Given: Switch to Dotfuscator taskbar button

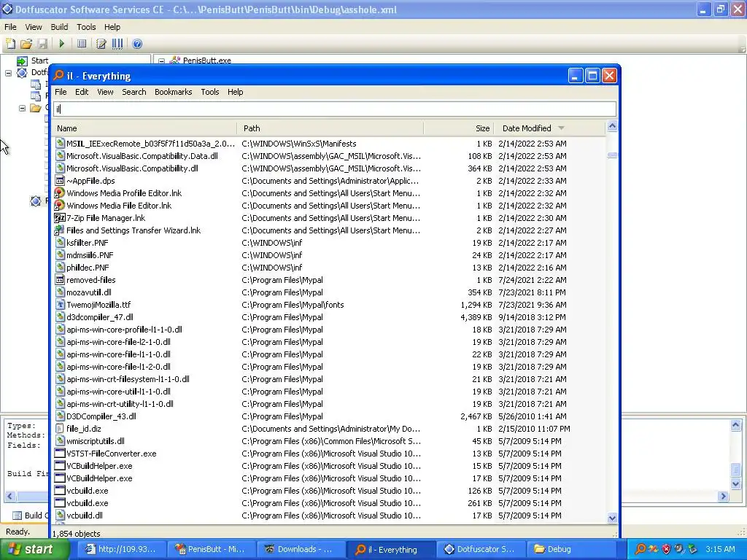Looking at the screenshot, I should [480, 550].
